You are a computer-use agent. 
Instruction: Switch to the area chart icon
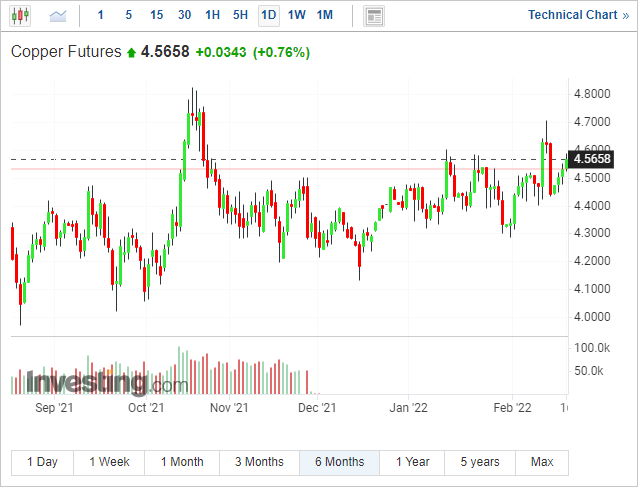tap(58, 16)
